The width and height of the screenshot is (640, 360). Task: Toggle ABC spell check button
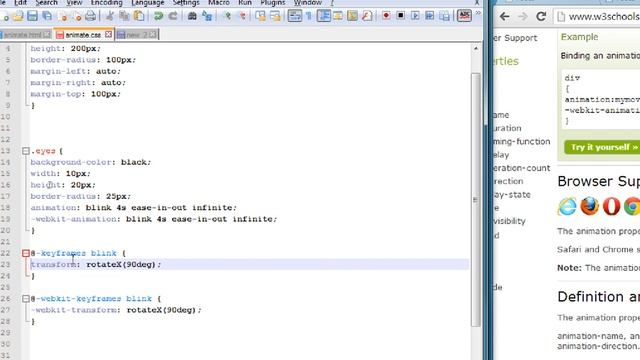coord(464,16)
